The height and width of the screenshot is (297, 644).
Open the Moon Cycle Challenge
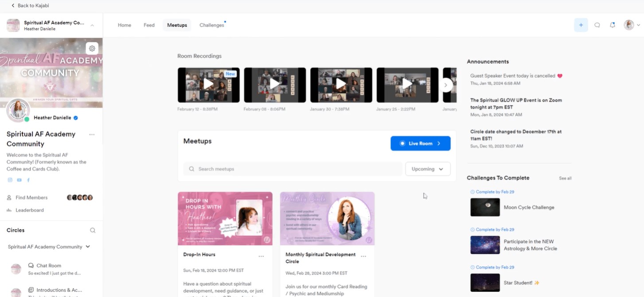[529, 207]
